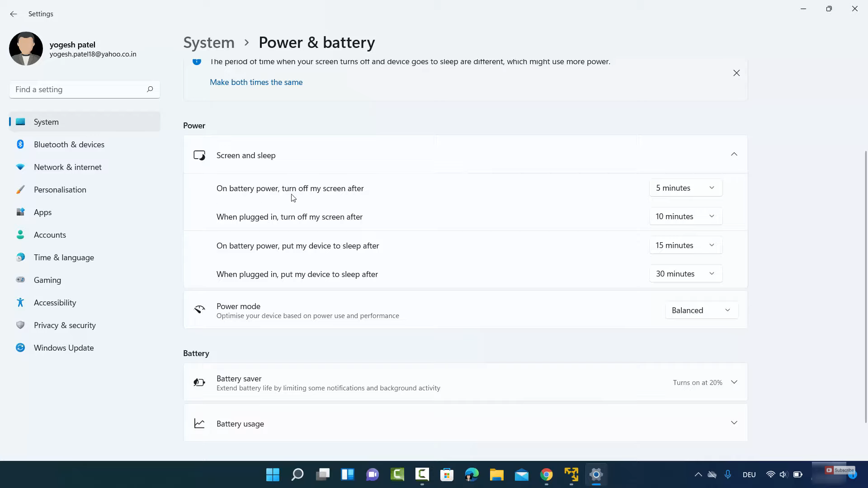Dismiss the info banner with X

tap(736, 73)
